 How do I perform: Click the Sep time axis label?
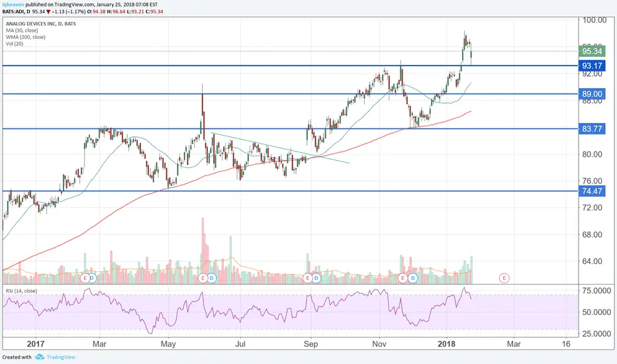tap(310, 344)
